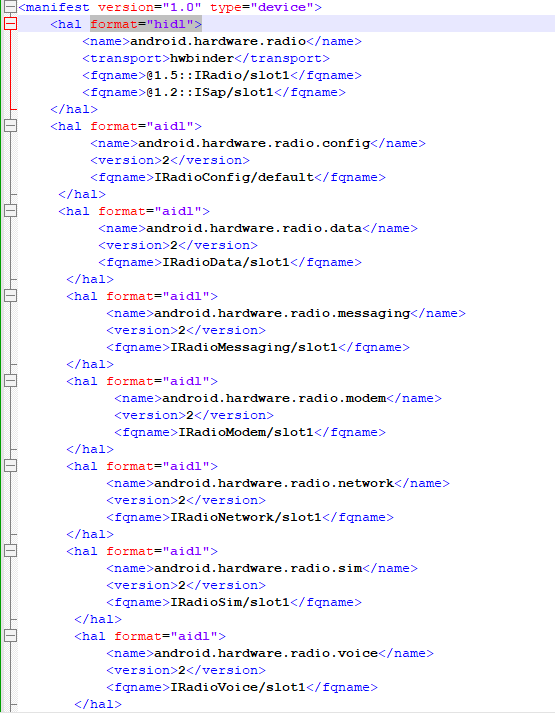
Task: Click the android.hardware.radio.network name text
Action: [x=274, y=483]
